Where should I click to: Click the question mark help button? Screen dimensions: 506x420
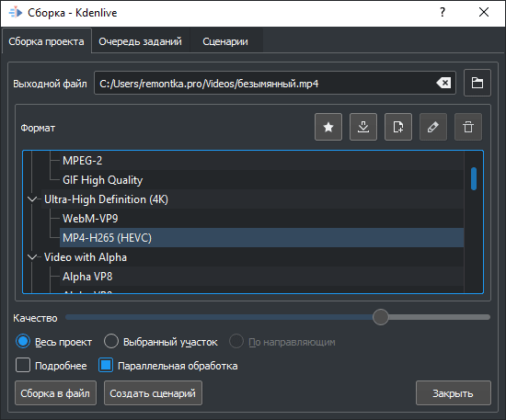(x=443, y=12)
